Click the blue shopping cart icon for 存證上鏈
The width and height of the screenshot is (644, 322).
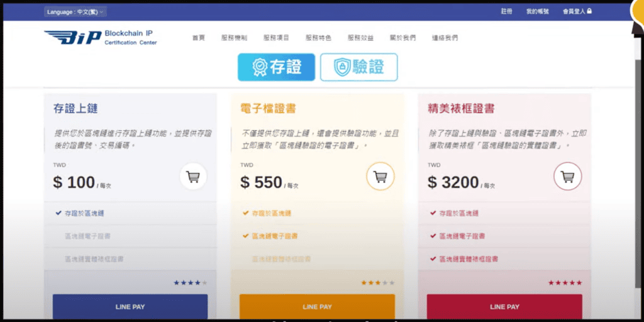194,177
